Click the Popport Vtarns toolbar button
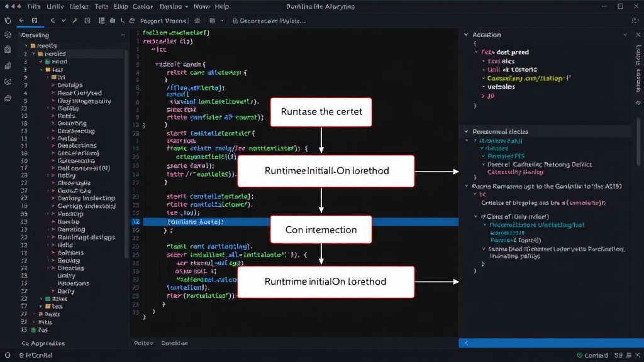 [164, 21]
